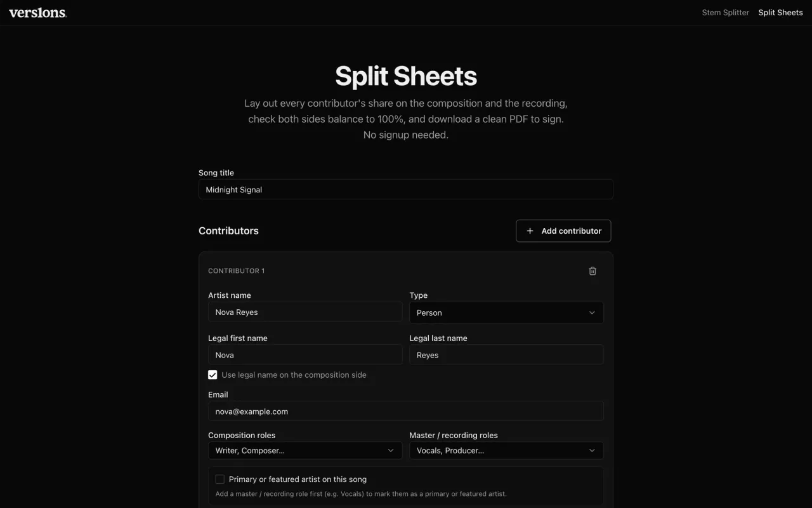Screen dimensions: 812x508
Task: Focus the Artist name field
Action: [x=305, y=312]
